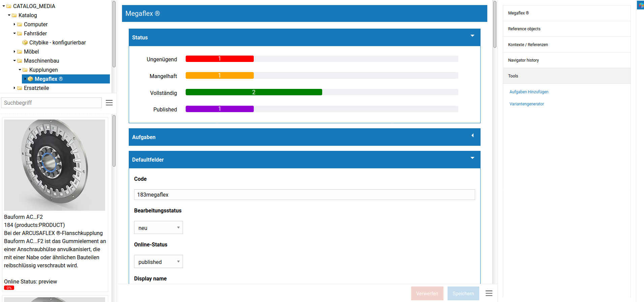Image resolution: width=644 pixels, height=302 pixels.
Task: Click the Code field containing 183megaflex
Action: tap(304, 195)
